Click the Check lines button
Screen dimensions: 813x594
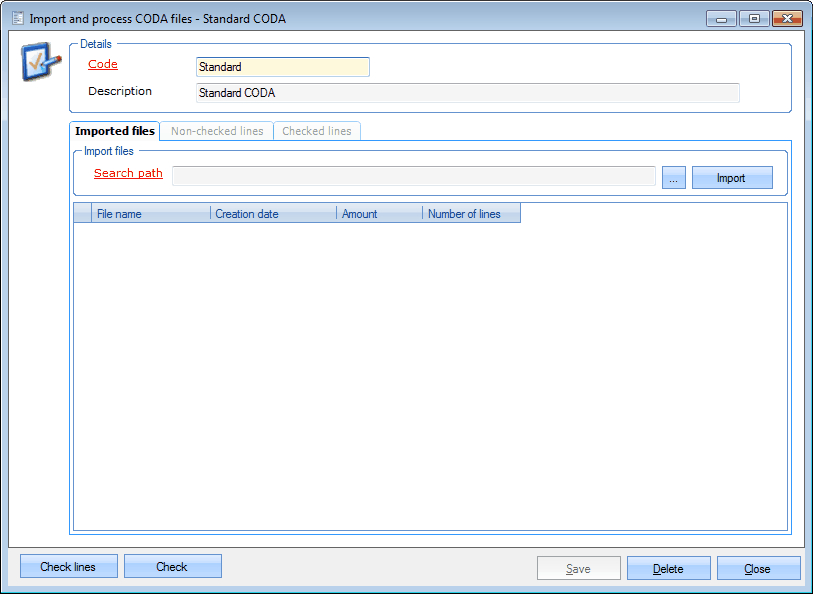68,567
